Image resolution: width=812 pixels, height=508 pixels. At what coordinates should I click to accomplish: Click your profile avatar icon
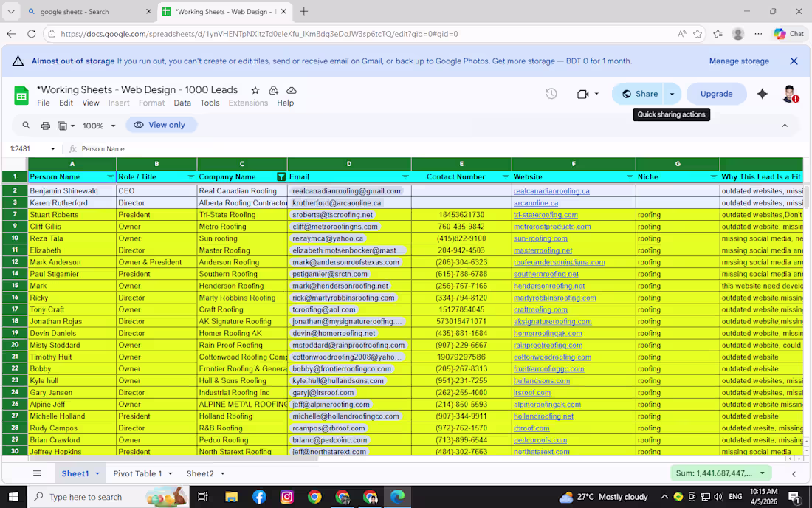788,94
